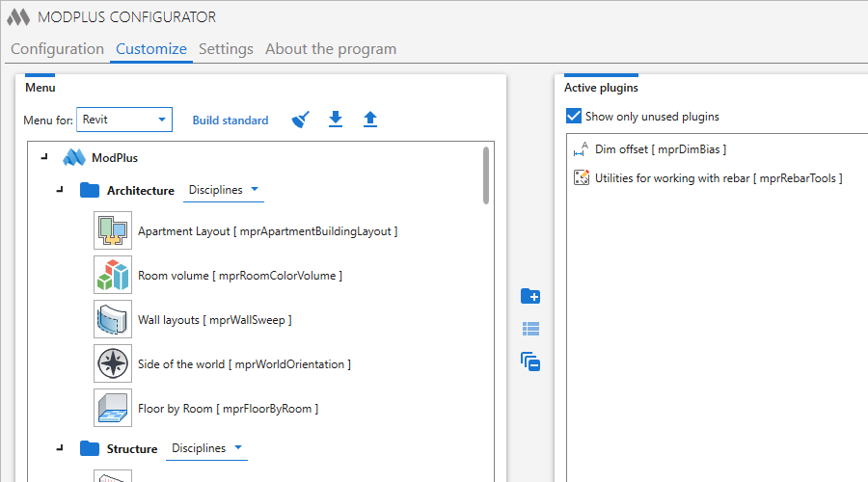Click the download/import arrow icon
This screenshot has height=482, width=868.
(x=336, y=119)
